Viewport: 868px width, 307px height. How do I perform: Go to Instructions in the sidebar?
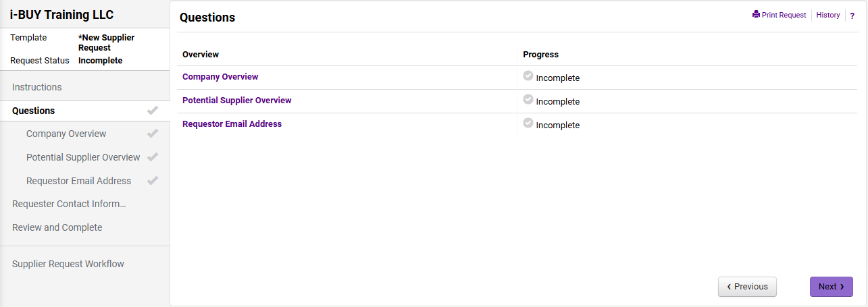coord(37,87)
